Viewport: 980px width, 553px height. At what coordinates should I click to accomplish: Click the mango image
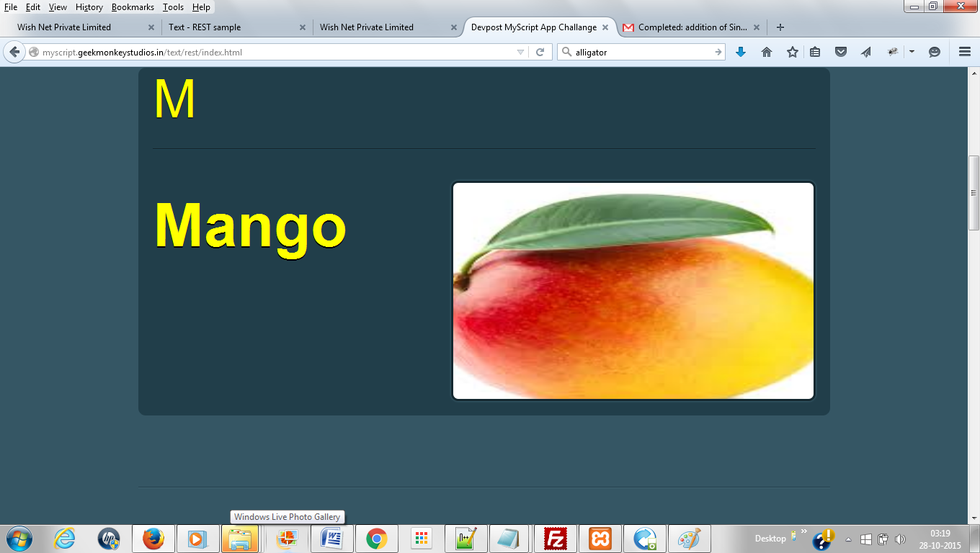tap(633, 291)
